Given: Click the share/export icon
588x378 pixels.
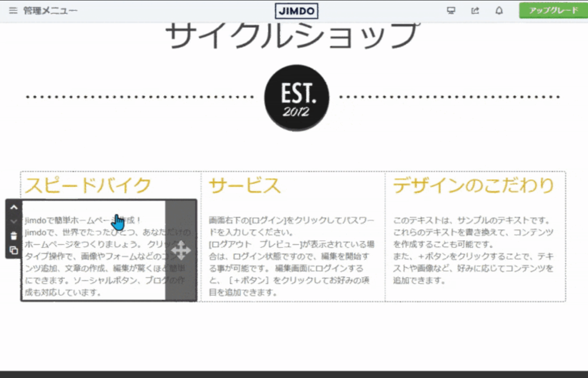Looking at the screenshot, I should pyautogui.click(x=475, y=10).
